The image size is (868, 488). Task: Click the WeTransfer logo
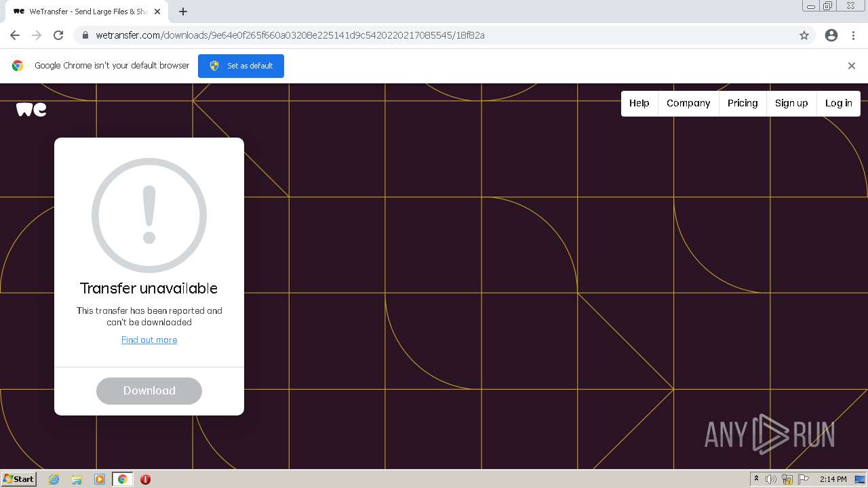[x=31, y=109]
